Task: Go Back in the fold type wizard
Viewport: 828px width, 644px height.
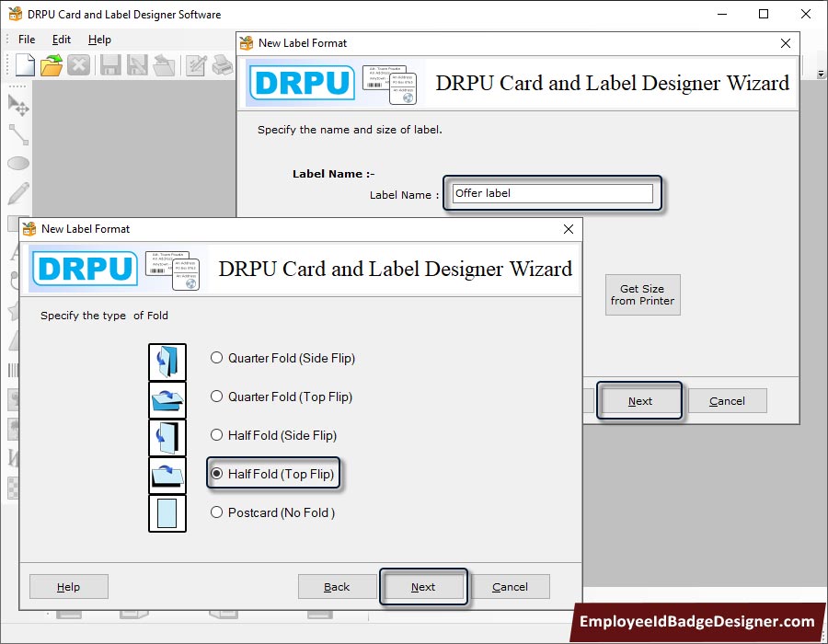Action: [x=337, y=586]
